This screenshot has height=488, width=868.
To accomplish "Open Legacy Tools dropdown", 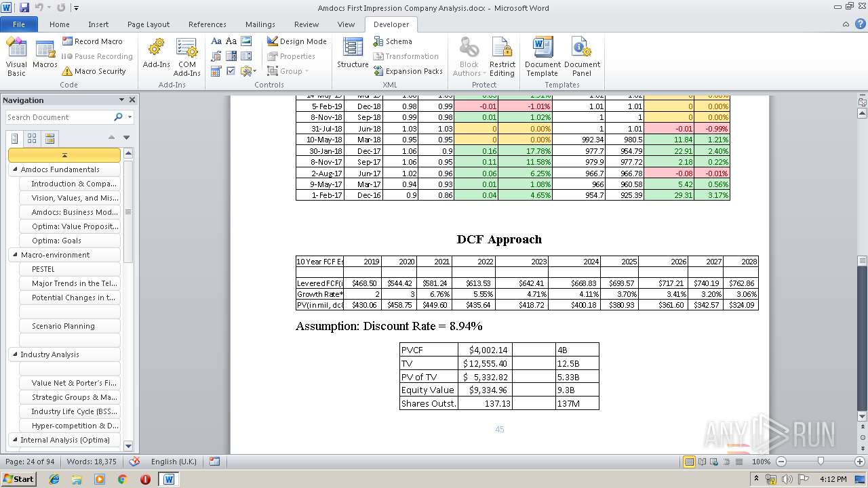I will pos(248,71).
